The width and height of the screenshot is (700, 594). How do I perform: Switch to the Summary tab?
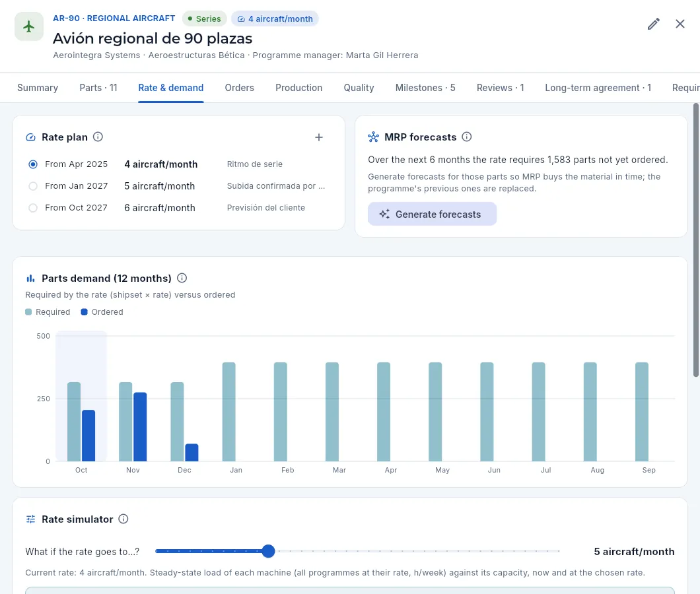[x=38, y=88]
